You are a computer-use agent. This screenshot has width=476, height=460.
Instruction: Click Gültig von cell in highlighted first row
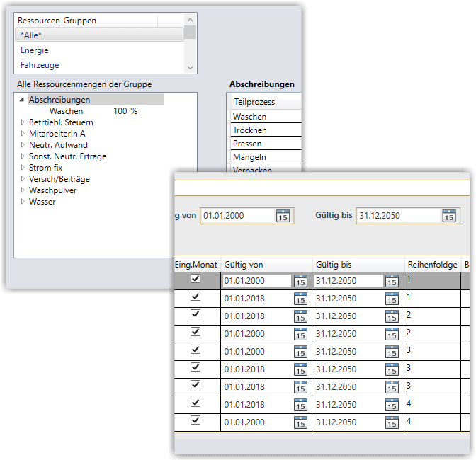257,281
